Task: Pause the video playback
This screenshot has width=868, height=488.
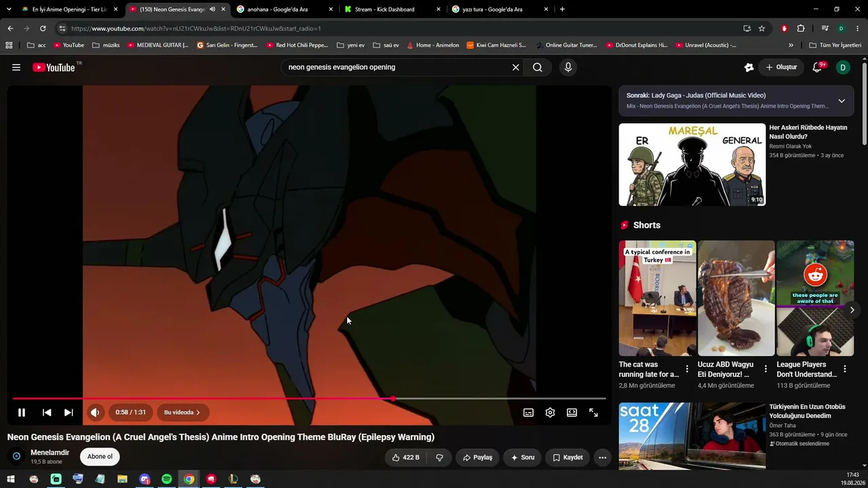Action: [x=22, y=412]
